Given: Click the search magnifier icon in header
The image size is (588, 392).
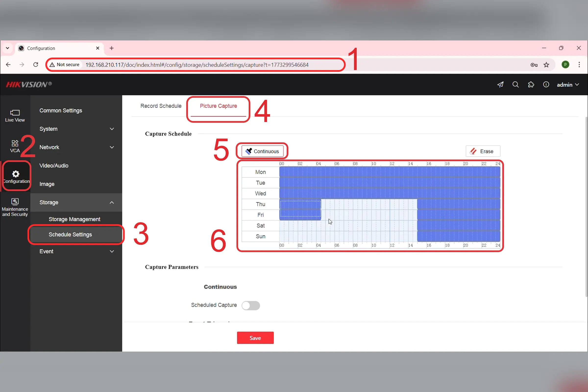Looking at the screenshot, I should tap(515, 85).
